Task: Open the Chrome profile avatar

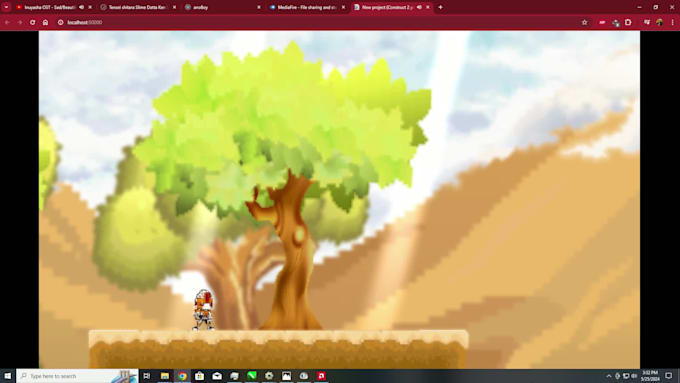Action: pos(660,22)
